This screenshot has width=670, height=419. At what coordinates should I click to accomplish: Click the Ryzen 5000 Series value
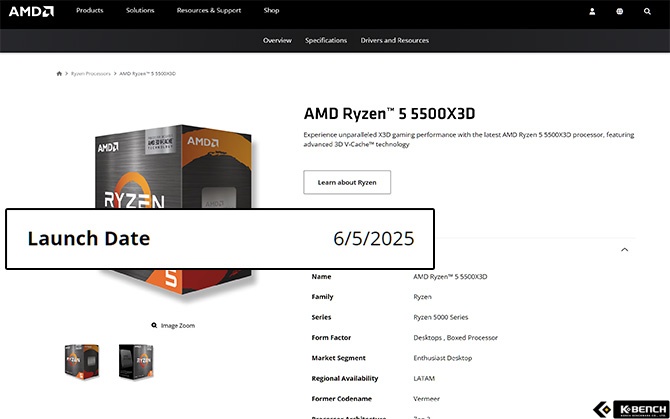(441, 317)
